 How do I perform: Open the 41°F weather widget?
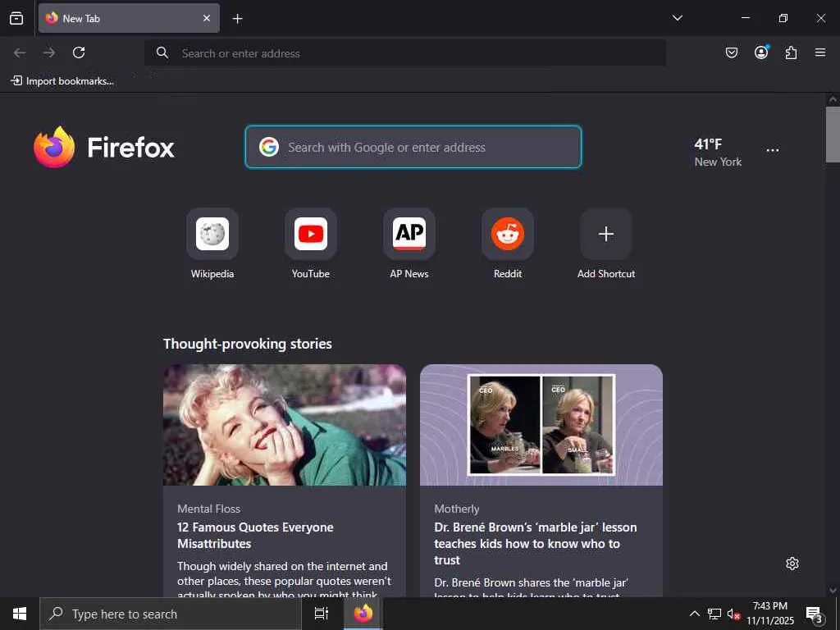tap(718, 152)
